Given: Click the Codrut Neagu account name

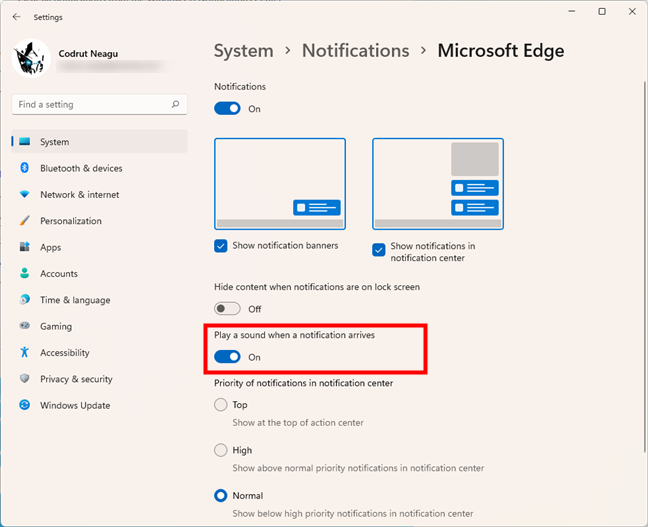Looking at the screenshot, I should coord(88,53).
